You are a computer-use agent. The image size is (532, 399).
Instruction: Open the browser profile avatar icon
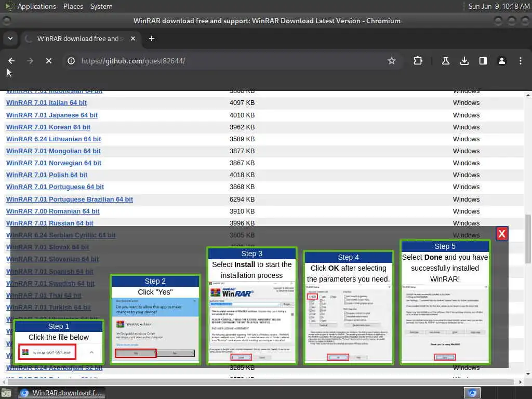(x=501, y=61)
